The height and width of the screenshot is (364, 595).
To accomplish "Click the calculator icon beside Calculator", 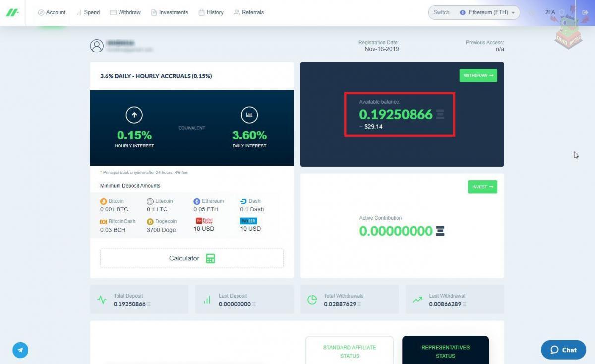I will coord(210,259).
